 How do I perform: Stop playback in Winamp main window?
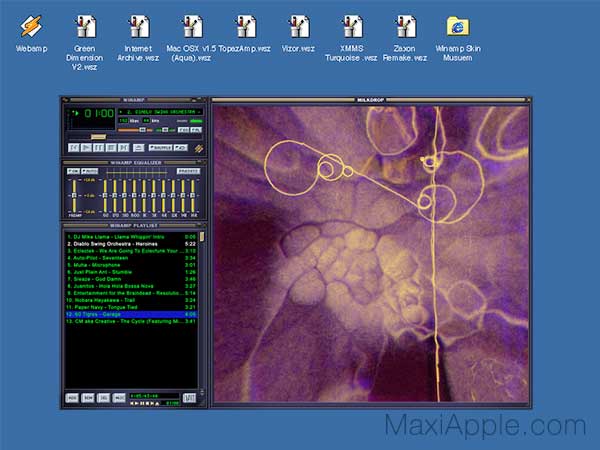111,147
